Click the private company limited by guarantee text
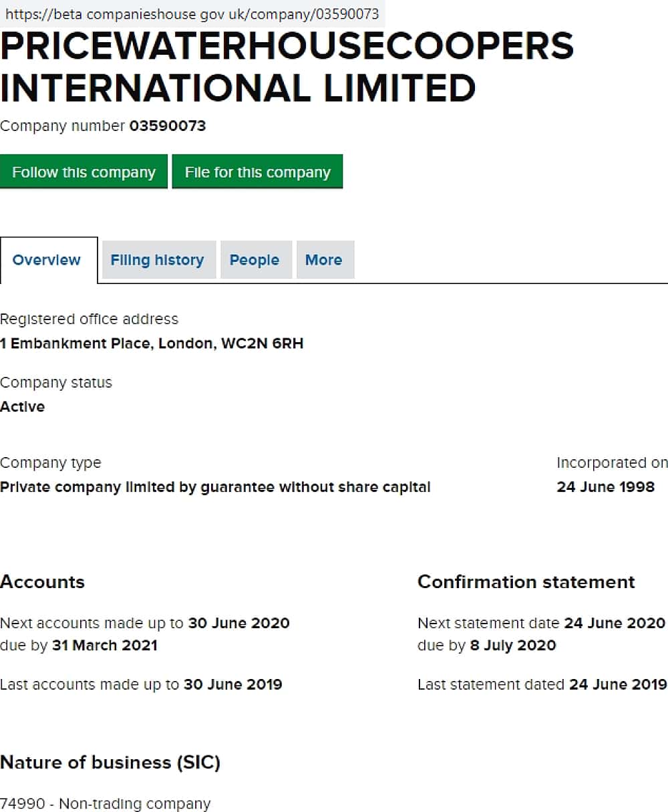The width and height of the screenshot is (668, 812). pos(215,487)
